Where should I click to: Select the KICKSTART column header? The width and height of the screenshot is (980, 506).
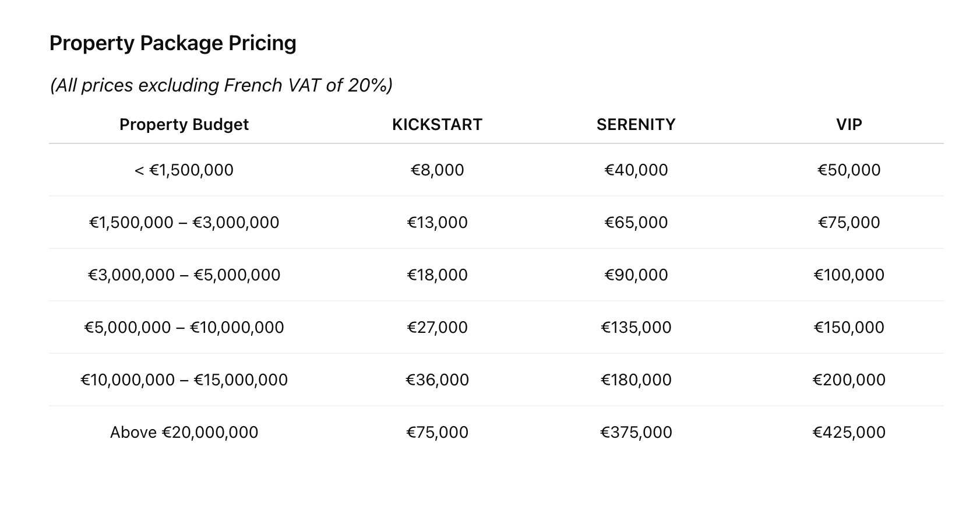(437, 124)
